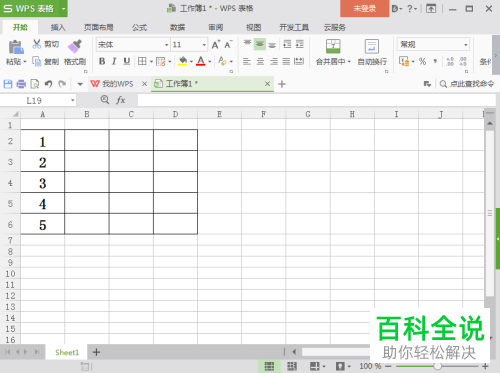500x373 pixels.
Task: Toggle italic formatting
Action: [114, 61]
